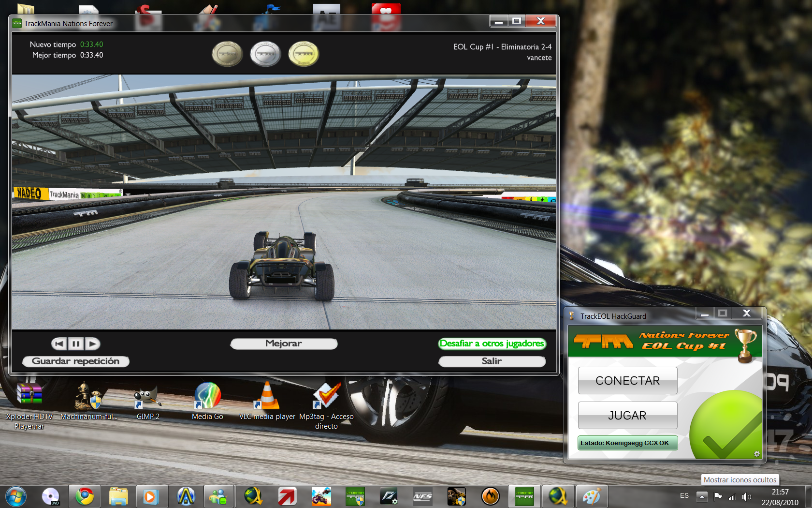Open the DVD disc taskbar icon

(51, 496)
